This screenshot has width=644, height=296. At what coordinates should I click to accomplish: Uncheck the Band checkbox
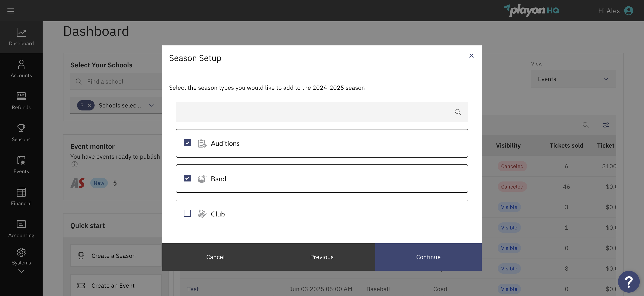pyautogui.click(x=187, y=178)
